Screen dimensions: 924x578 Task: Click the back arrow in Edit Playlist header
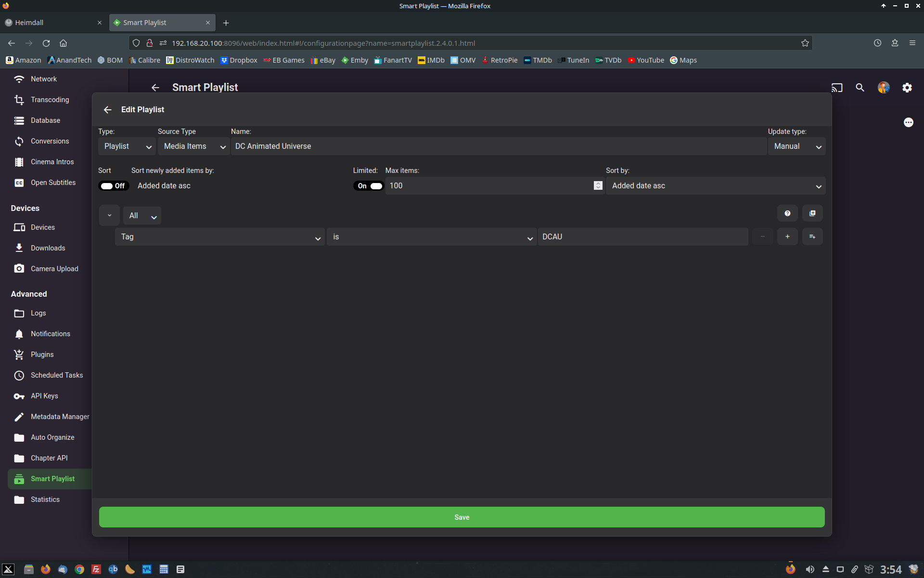pos(107,110)
